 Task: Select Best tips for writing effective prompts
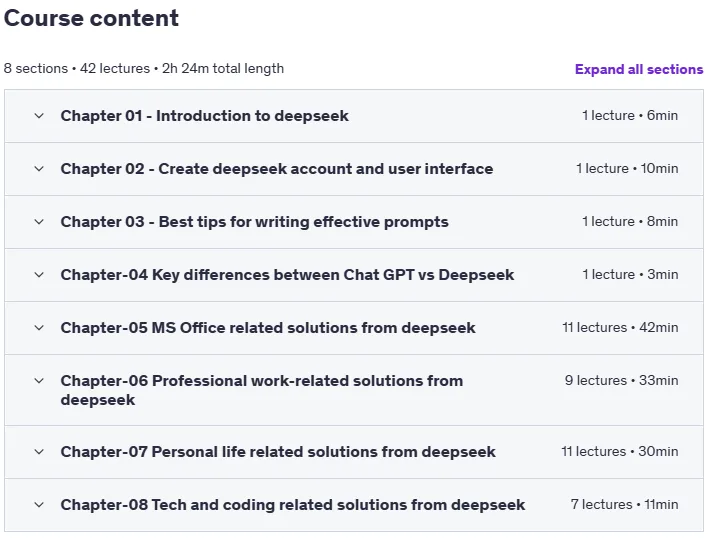click(254, 222)
